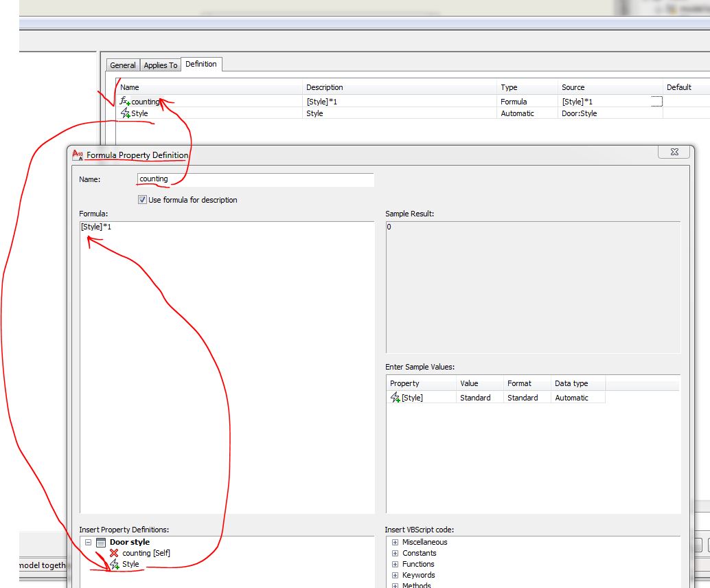Expand the Methods VBScript node

click(395, 585)
